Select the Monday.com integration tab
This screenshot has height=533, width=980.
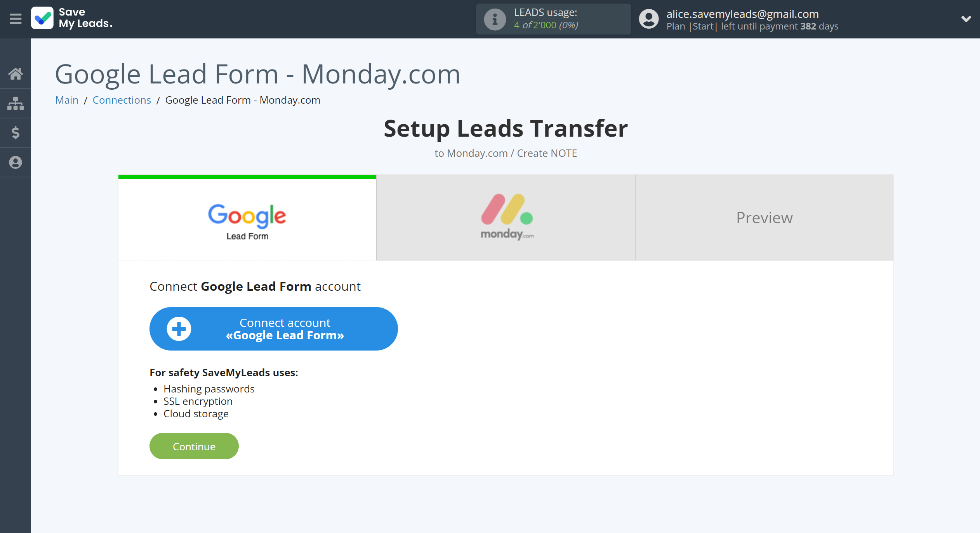click(506, 217)
